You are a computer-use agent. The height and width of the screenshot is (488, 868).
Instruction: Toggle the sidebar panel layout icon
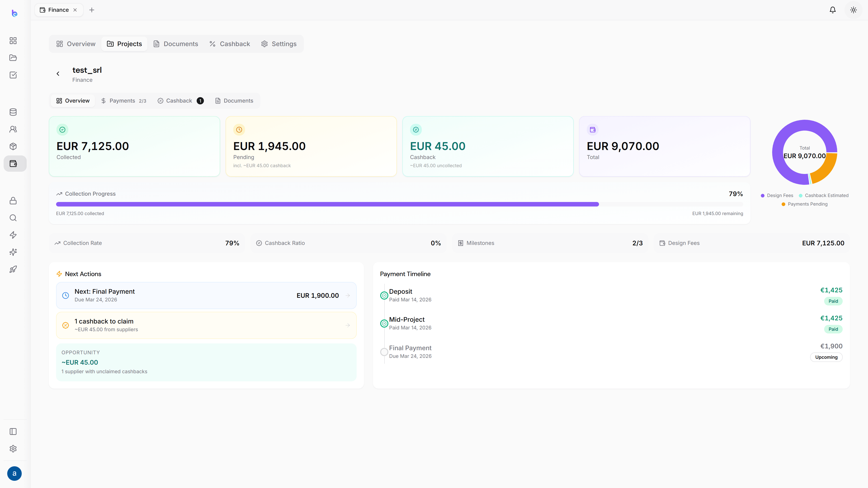[x=13, y=432]
